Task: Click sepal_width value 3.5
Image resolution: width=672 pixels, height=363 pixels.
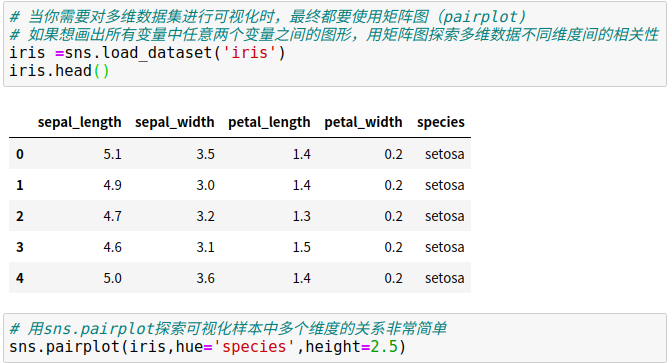Action: coord(205,154)
